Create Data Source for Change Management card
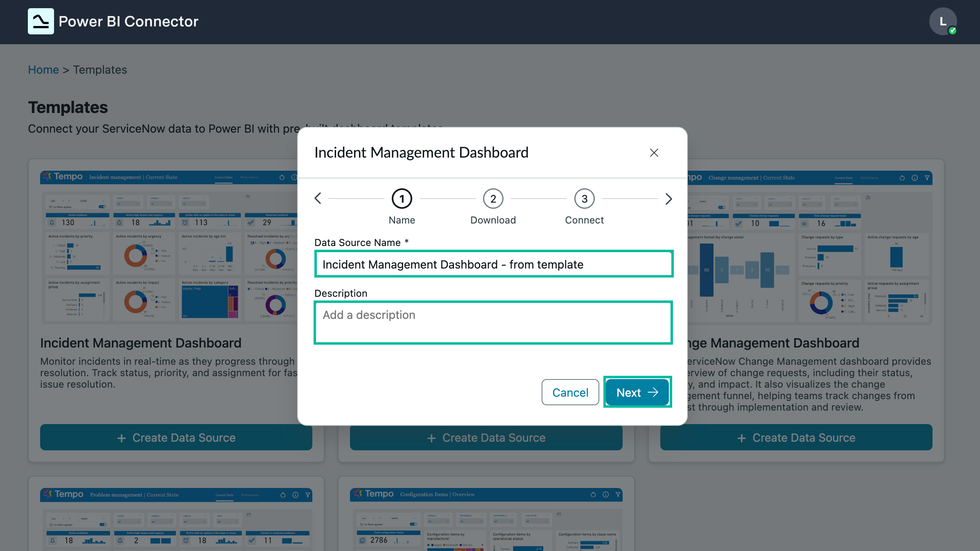 coord(796,438)
